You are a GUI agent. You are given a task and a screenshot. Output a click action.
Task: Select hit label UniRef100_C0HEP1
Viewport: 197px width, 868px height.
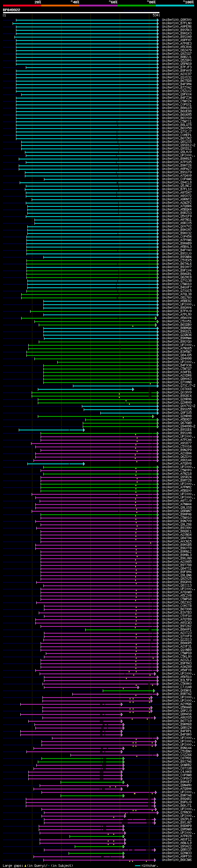coord(177,135)
